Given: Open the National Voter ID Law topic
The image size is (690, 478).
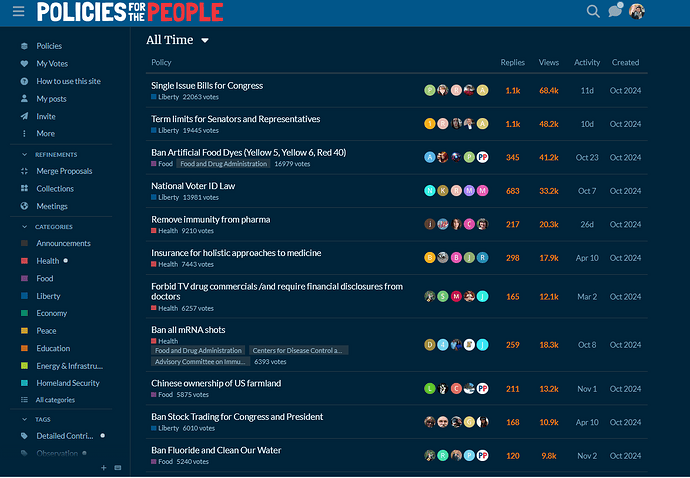Looking at the screenshot, I should point(193,186).
